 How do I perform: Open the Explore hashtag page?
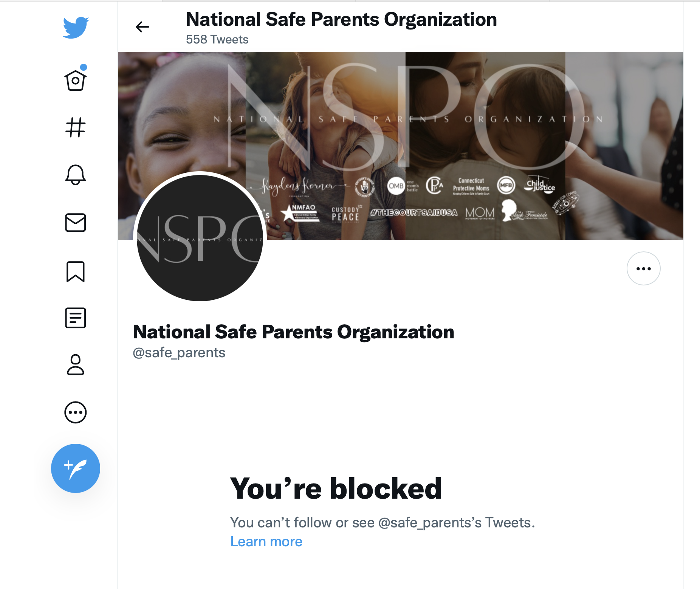pos(76,127)
